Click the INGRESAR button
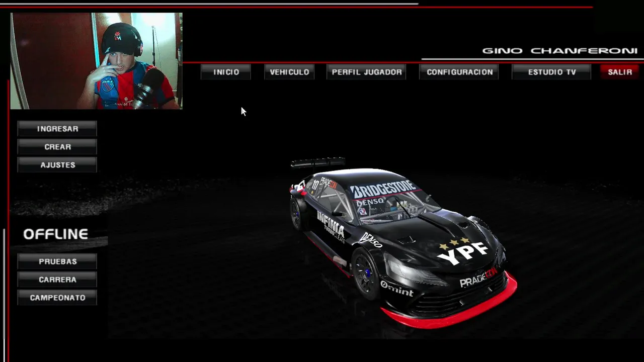644x362 pixels. point(57,129)
